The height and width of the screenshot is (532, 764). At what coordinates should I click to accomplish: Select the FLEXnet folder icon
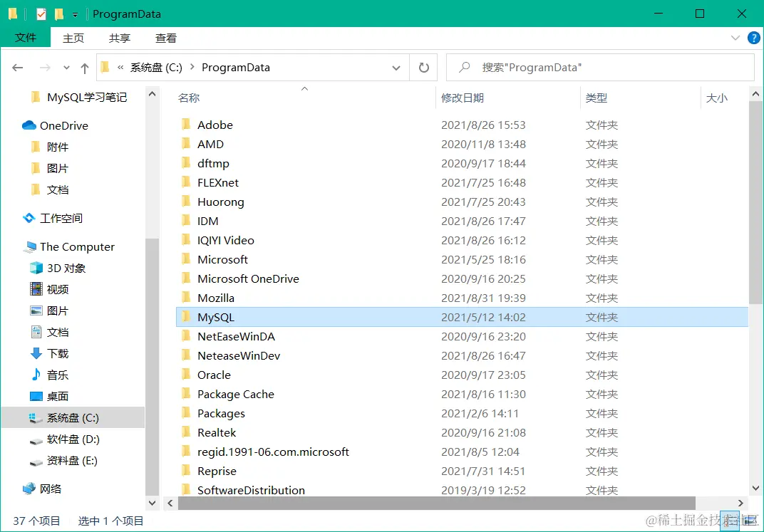(185, 182)
